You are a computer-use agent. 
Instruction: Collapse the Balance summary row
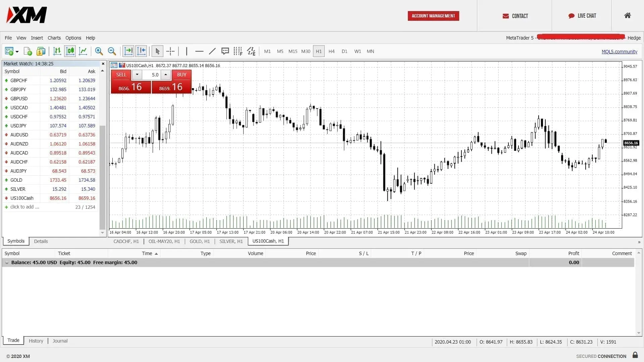coord(7,262)
